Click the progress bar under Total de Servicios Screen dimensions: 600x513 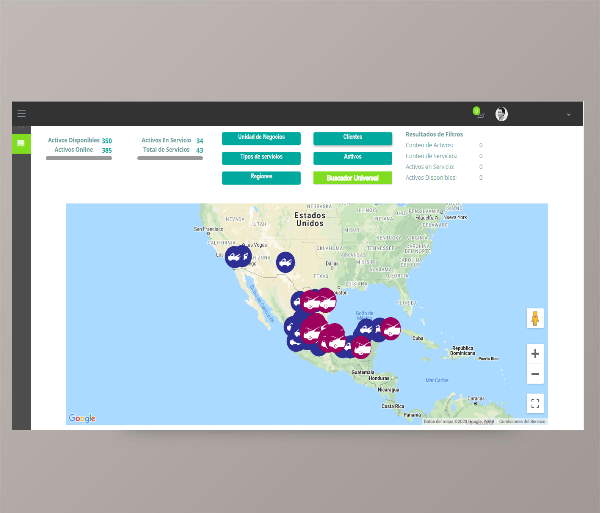pos(170,158)
